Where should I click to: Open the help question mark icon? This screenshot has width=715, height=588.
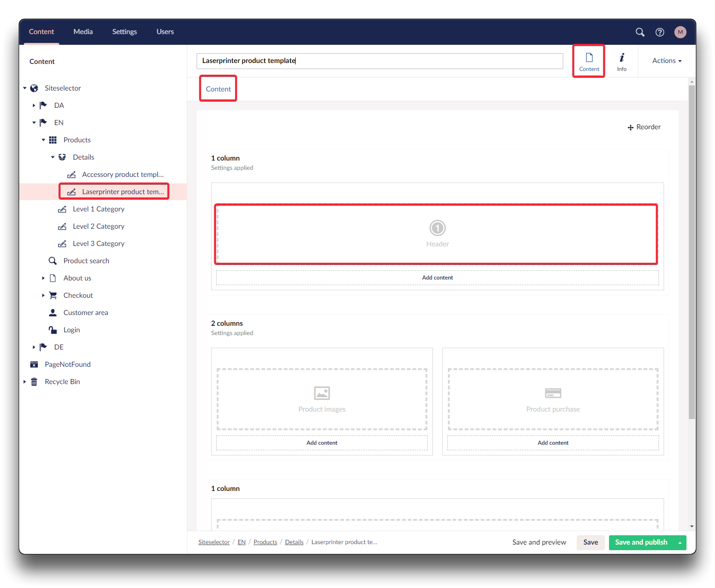(x=659, y=32)
